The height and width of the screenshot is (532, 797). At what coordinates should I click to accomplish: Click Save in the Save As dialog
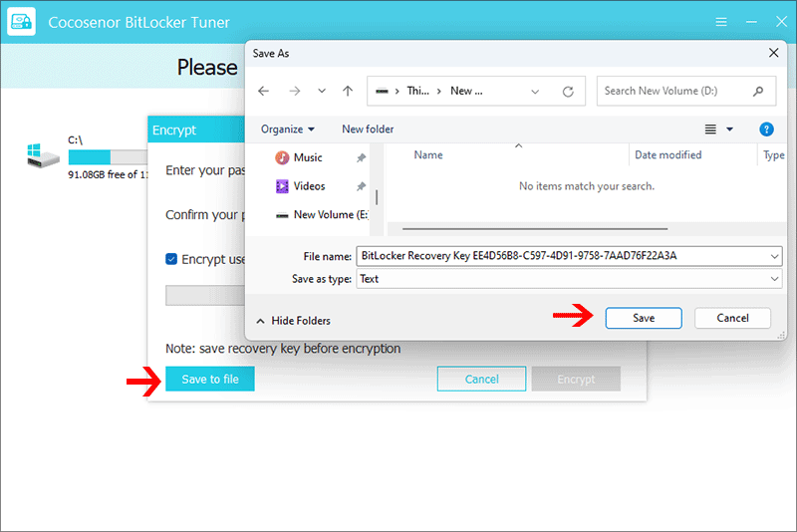point(643,318)
